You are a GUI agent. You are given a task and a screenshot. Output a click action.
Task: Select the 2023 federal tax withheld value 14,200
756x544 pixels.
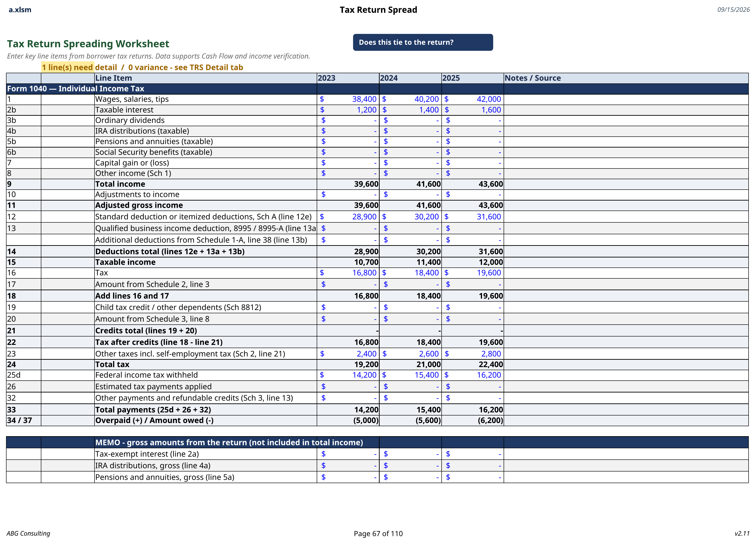[x=348, y=375]
